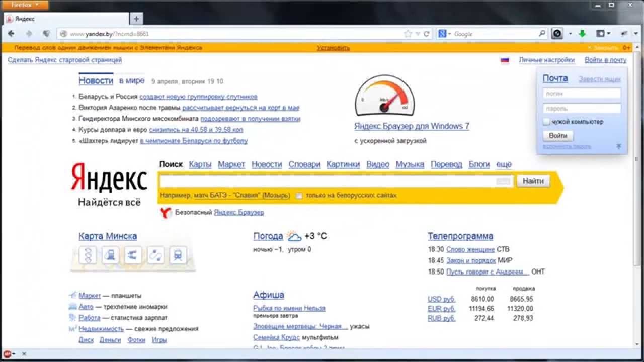Open the Недвижимость link
This screenshot has height=362, width=644.
coord(101,329)
